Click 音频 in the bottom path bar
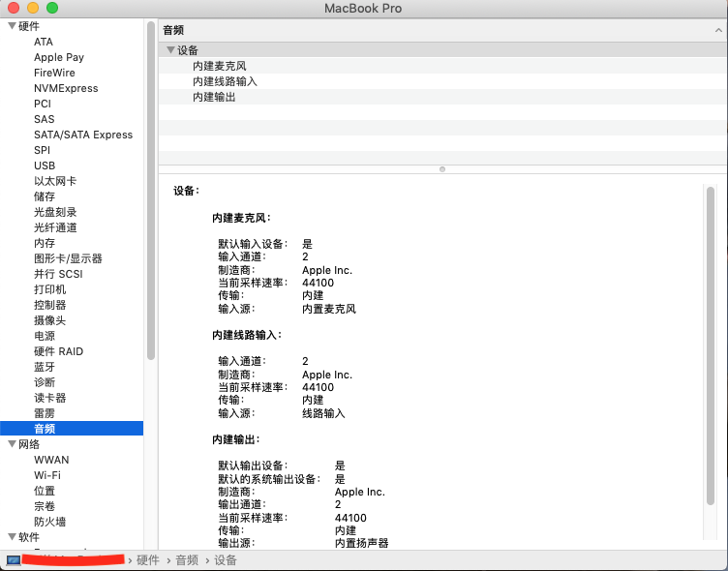This screenshot has height=571, width=728. point(187,560)
